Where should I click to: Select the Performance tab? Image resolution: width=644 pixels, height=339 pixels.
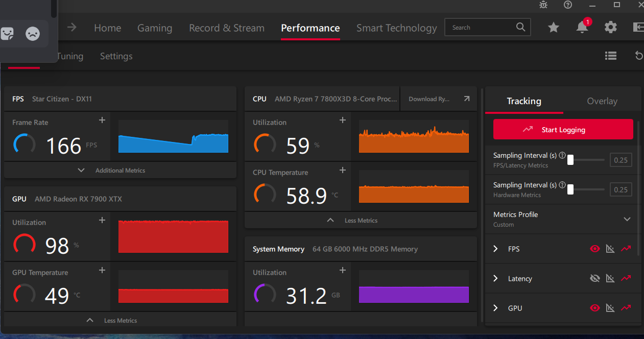(311, 28)
